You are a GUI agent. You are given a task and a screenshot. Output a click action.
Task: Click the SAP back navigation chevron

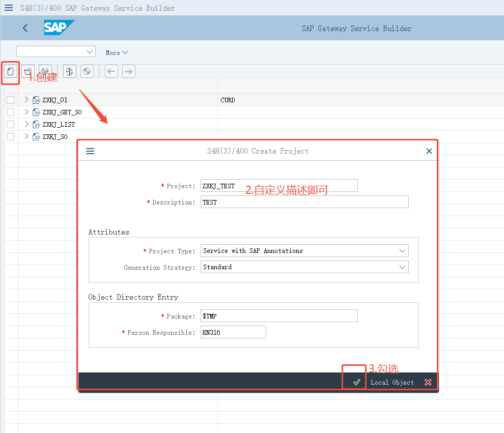click(x=25, y=28)
